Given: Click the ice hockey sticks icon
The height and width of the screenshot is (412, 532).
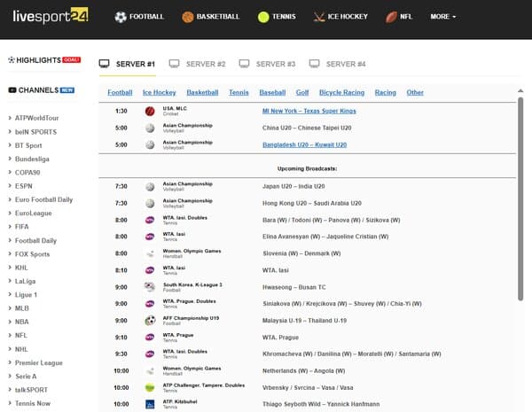Looking at the screenshot, I should tap(319, 17).
